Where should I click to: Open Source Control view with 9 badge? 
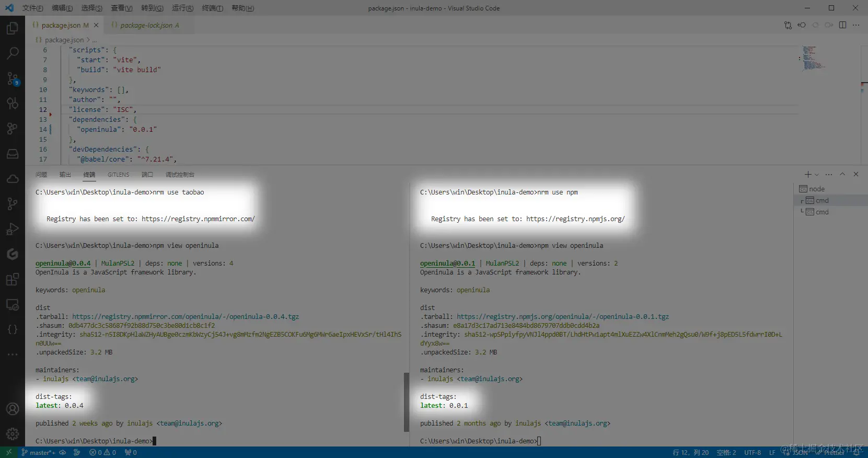pos(13,78)
